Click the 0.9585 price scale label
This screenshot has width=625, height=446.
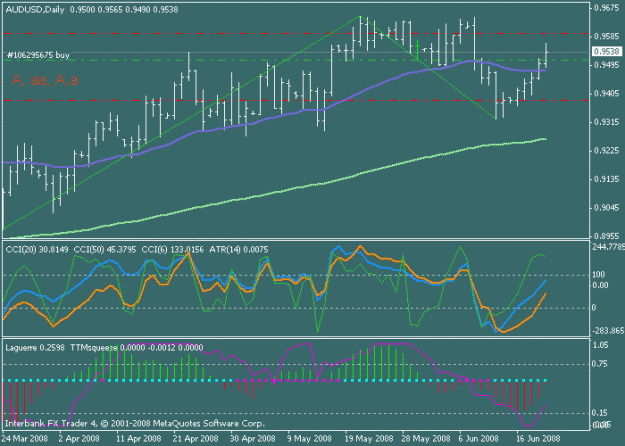pyautogui.click(x=607, y=37)
